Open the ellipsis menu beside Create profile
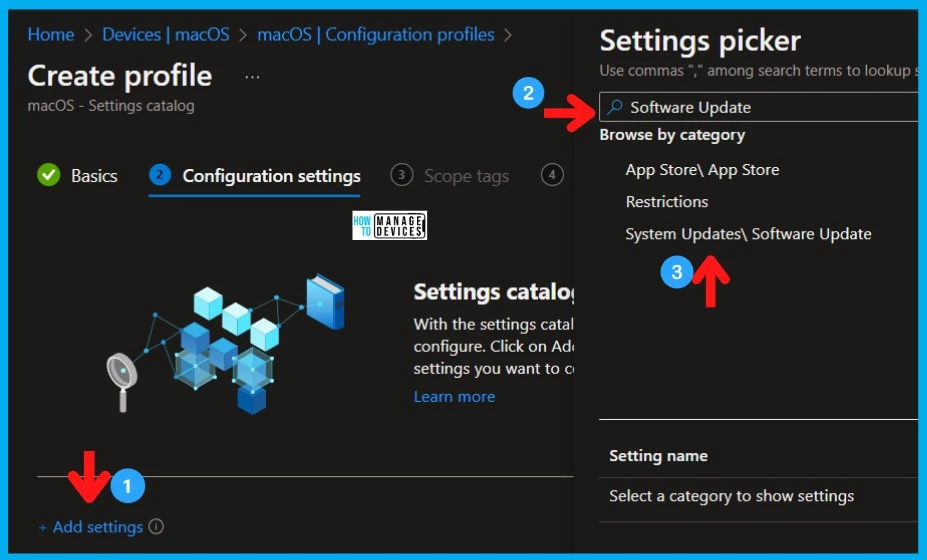The image size is (927, 560). click(x=252, y=77)
